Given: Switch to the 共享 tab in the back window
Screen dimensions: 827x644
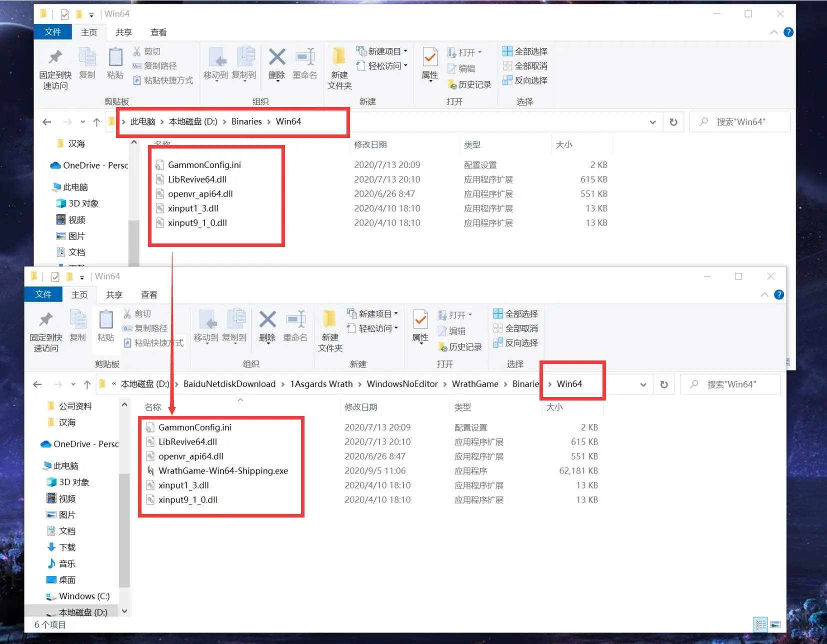Looking at the screenshot, I should coord(123,32).
